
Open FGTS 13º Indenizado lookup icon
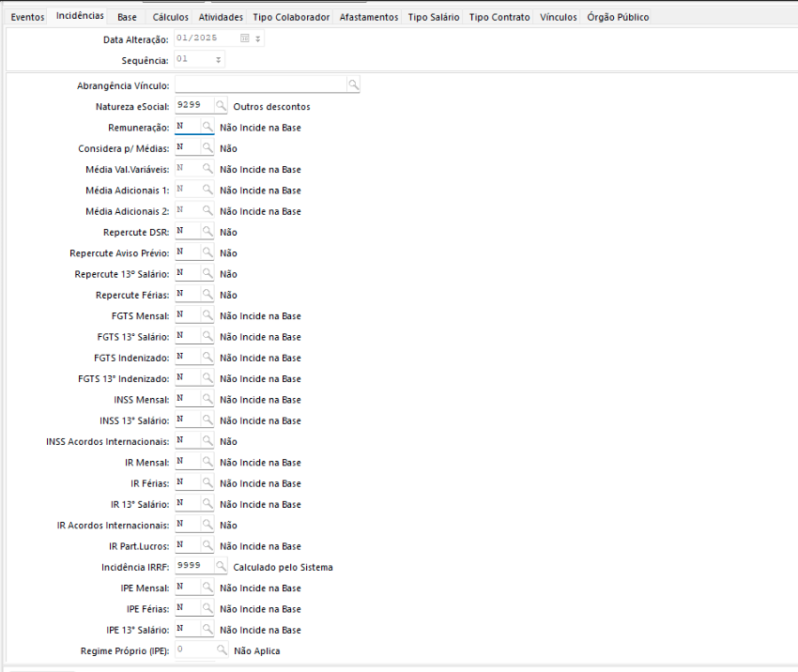207,377
